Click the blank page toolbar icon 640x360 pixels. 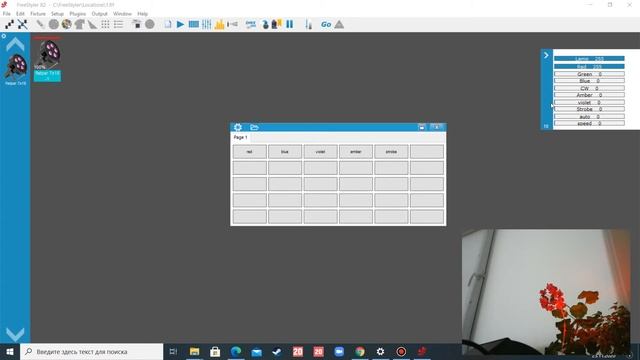[x=168, y=24]
